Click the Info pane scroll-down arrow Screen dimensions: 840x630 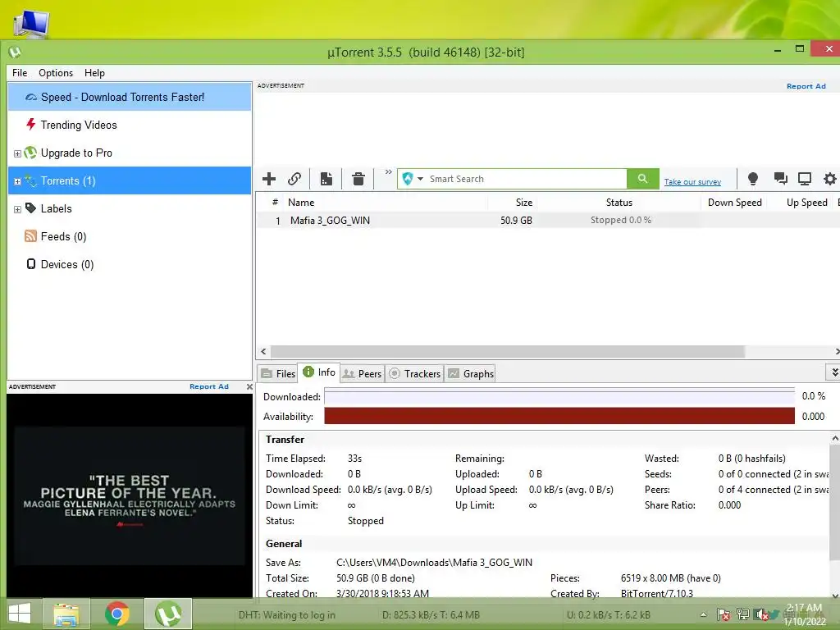pos(834,594)
